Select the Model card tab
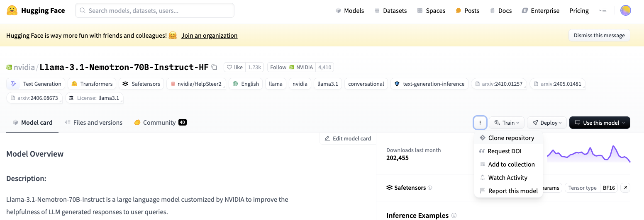 [32, 123]
